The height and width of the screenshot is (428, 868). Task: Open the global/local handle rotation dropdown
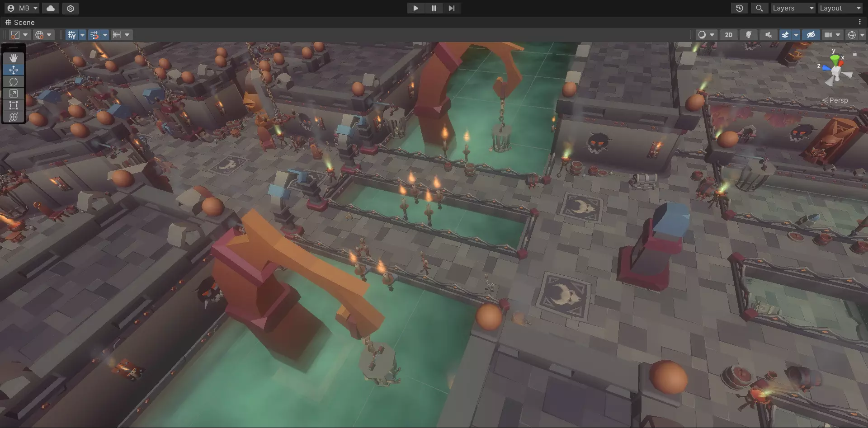tap(44, 35)
